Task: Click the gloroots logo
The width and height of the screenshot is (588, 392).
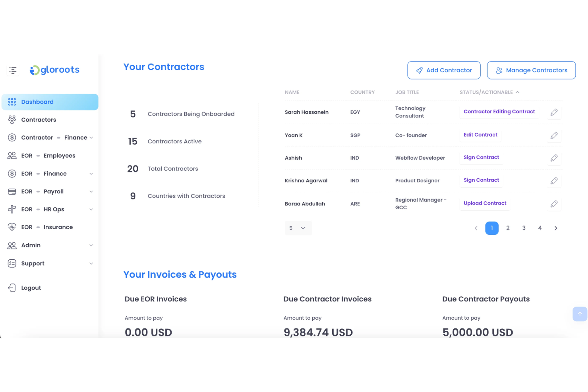Action: pos(55,70)
